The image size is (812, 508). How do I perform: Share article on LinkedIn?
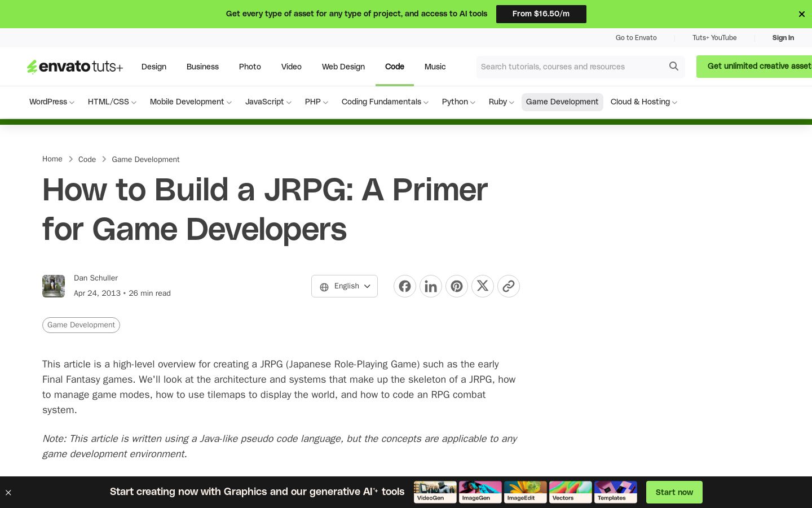click(431, 286)
